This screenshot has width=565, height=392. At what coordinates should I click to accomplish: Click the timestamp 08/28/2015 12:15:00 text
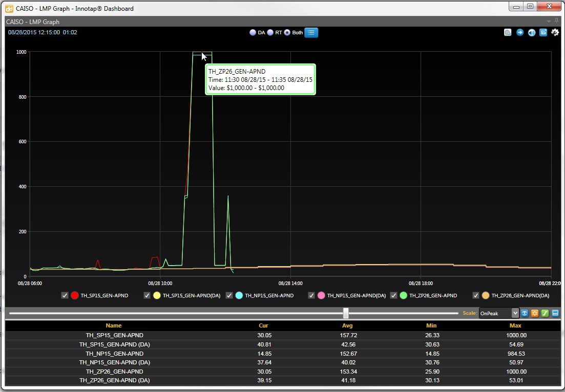[34, 32]
